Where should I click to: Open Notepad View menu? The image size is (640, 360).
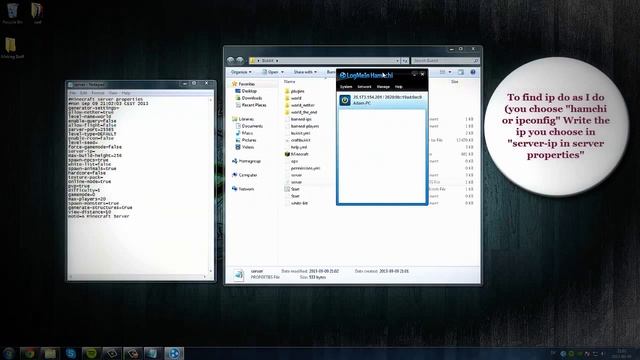pyautogui.click(x=113, y=93)
